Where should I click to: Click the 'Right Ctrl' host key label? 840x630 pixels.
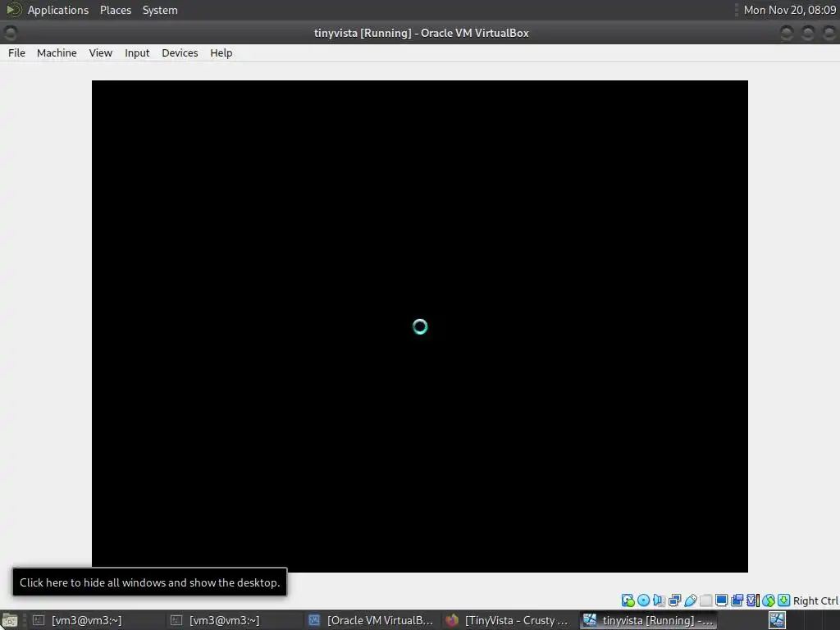click(815, 601)
